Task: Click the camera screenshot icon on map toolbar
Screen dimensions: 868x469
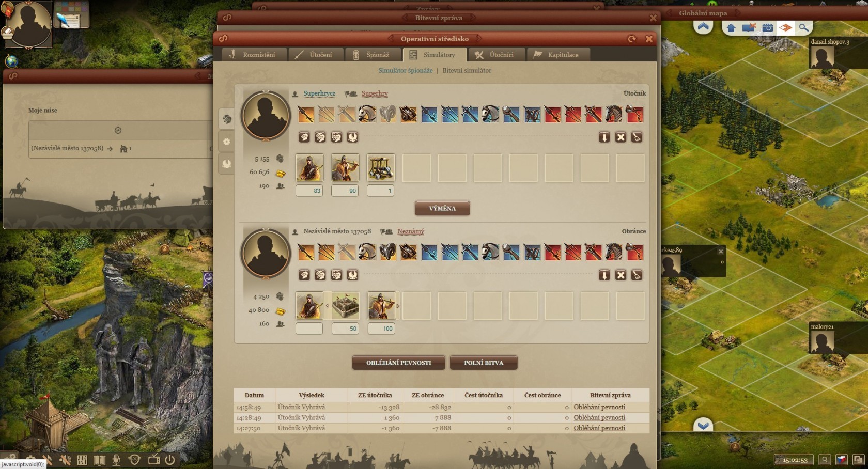Action: coord(767,27)
